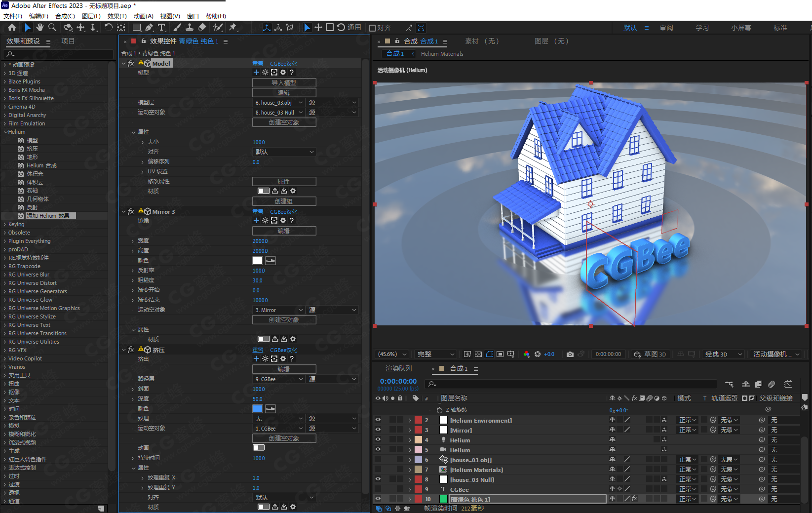
Task: Select the Type text tool
Action: pos(161,28)
